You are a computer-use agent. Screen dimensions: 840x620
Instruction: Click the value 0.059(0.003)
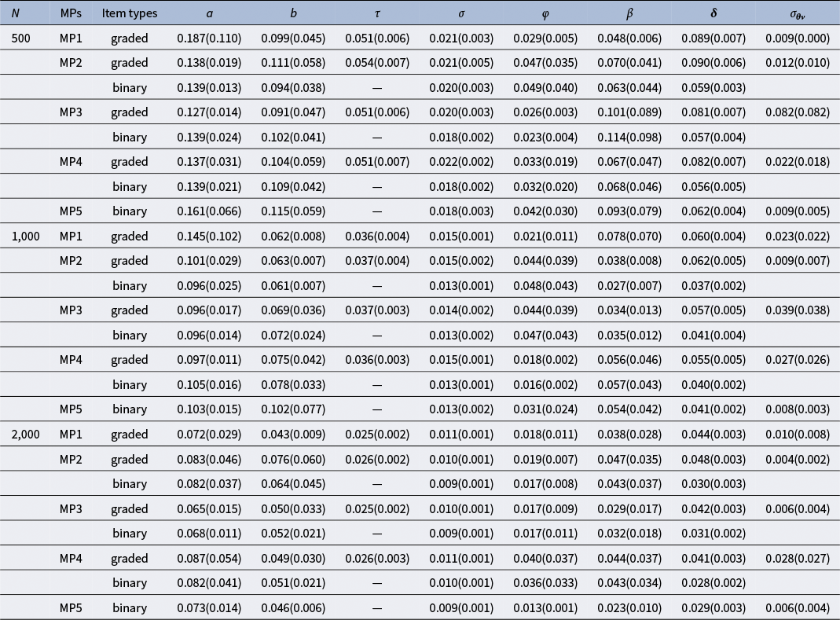pos(713,87)
